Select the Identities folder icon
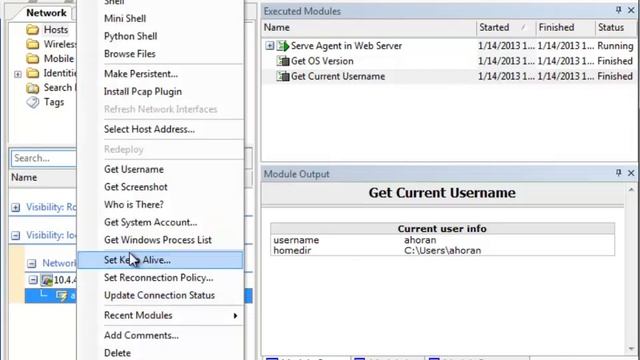The height and width of the screenshot is (360, 640). (32, 73)
